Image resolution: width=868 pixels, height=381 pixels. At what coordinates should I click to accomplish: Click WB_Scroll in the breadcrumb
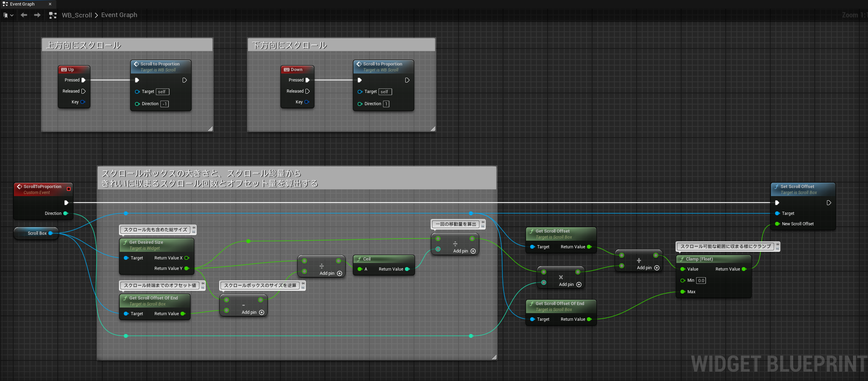77,15
